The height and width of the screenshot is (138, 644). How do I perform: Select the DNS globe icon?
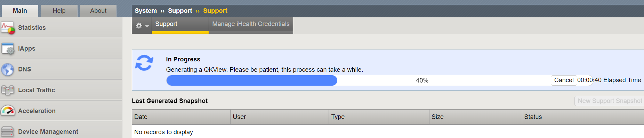[8, 69]
